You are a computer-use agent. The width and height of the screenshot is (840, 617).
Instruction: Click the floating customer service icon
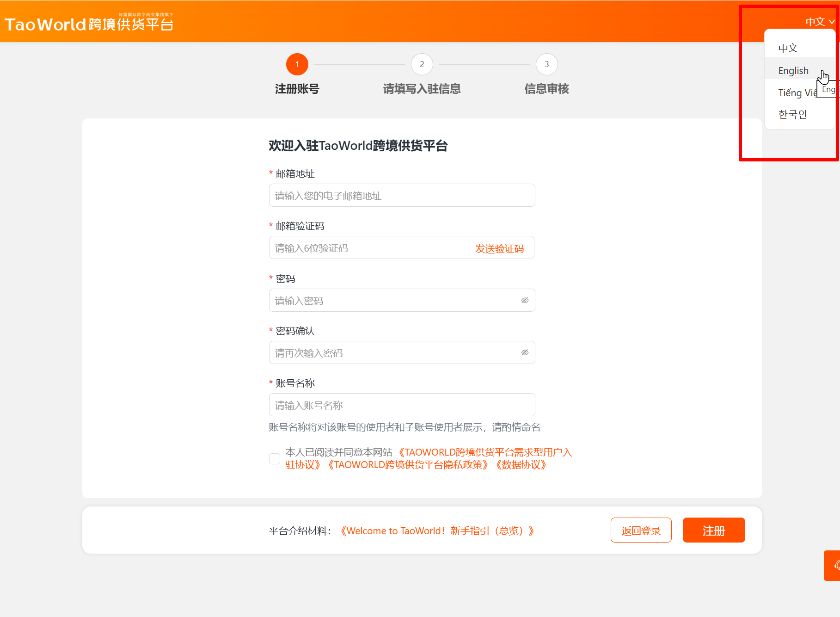pos(834,565)
